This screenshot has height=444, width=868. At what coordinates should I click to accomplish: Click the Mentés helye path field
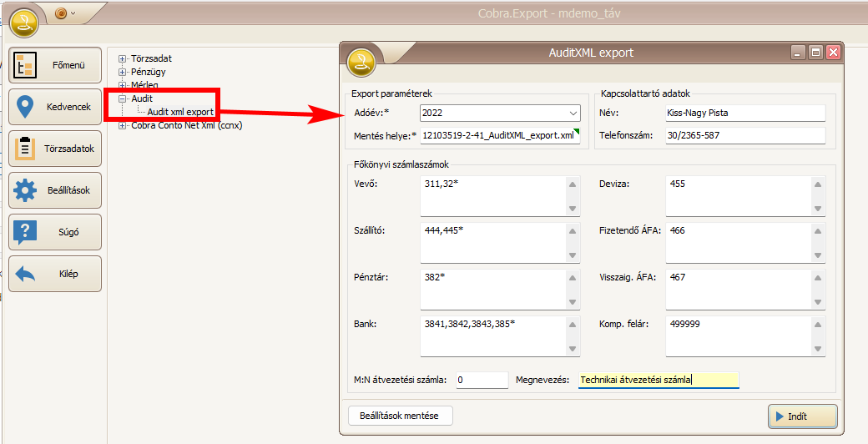pyautogui.click(x=500, y=135)
